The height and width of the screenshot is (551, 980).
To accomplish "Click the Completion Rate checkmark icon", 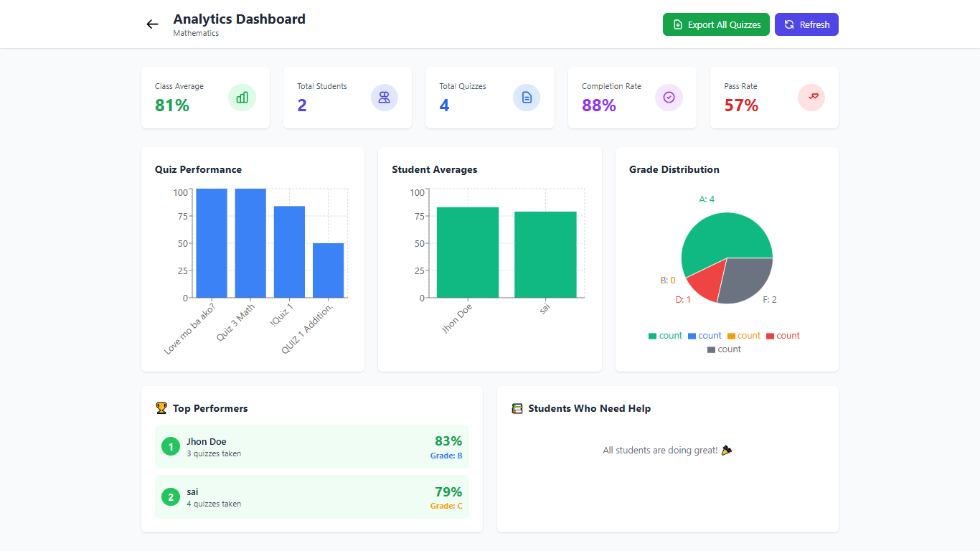I will 669,98.
